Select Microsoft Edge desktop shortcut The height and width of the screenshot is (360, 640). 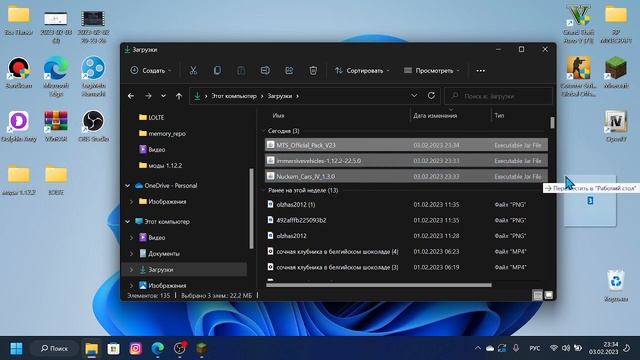[x=56, y=76]
